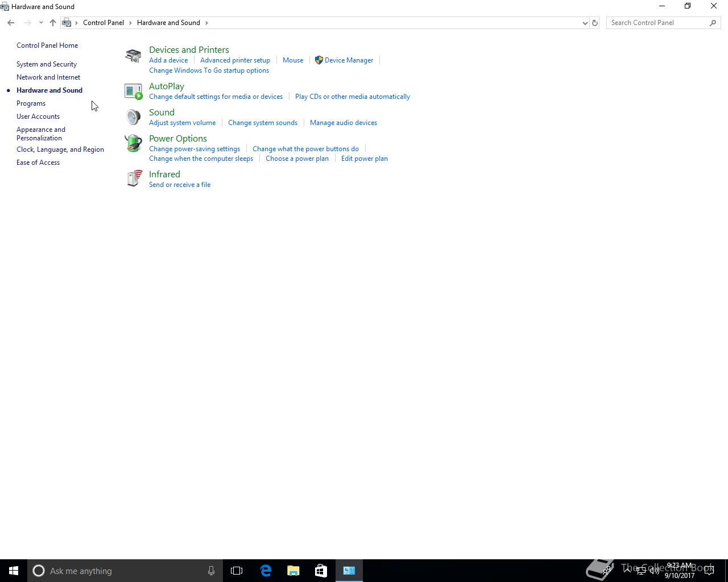This screenshot has height=582, width=728.
Task: Open Sound heading link
Action: pyautogui.click(x=162, y=113)
